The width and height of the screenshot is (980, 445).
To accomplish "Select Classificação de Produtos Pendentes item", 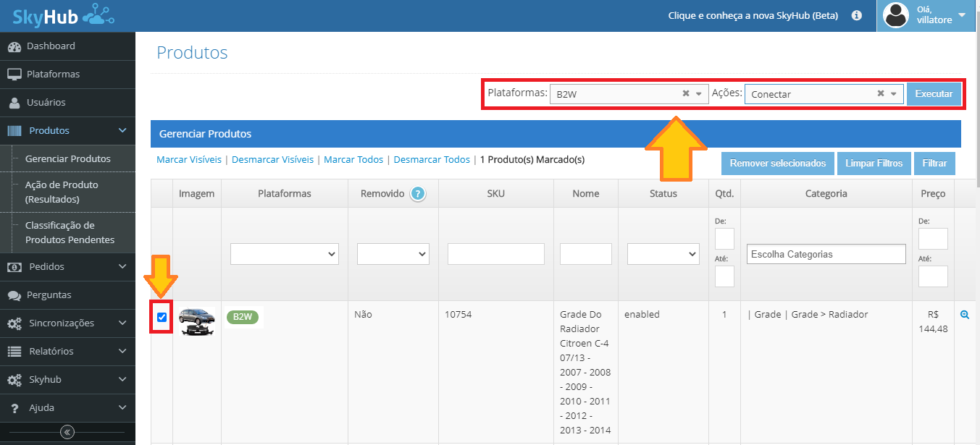I will pyautogui.click(x=70, y=232).
